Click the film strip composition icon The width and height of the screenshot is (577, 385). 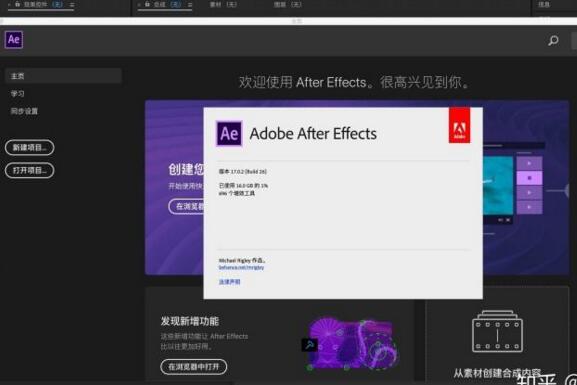497,331
